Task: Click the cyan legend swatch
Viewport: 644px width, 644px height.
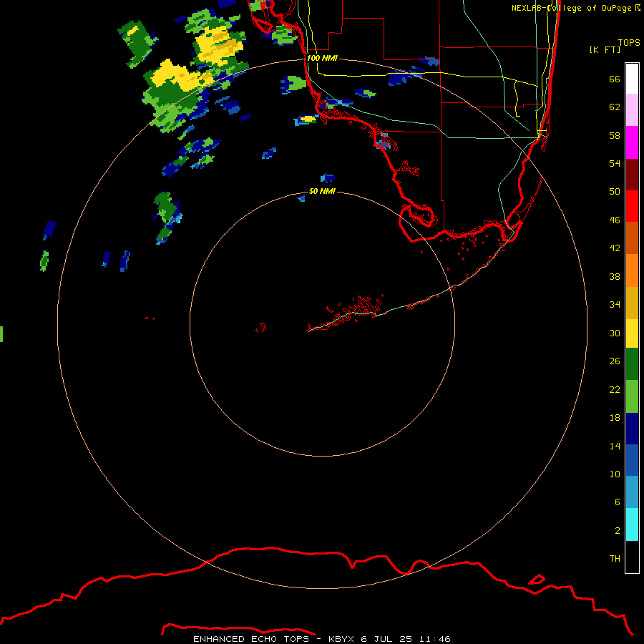Action: (x=632, y=525)
